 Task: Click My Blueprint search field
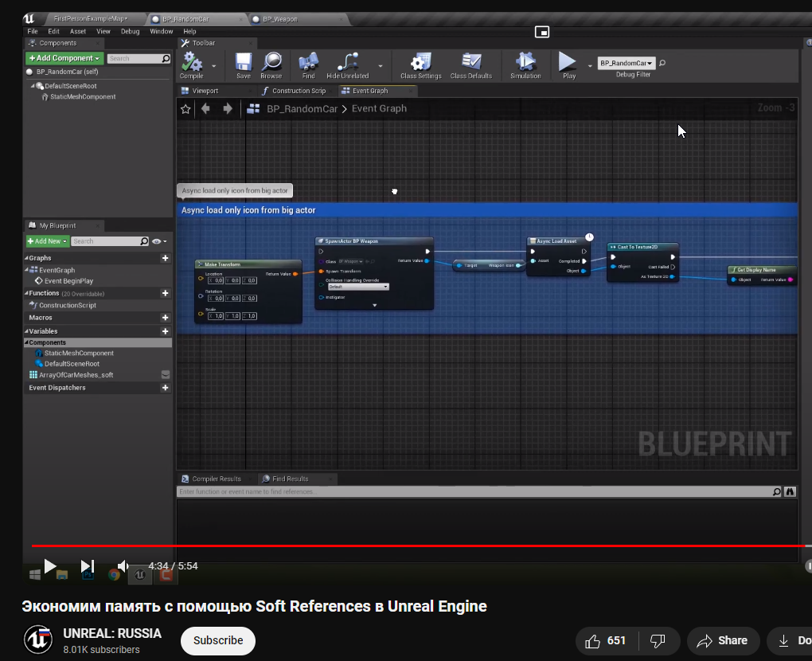(x=111, y=241)
